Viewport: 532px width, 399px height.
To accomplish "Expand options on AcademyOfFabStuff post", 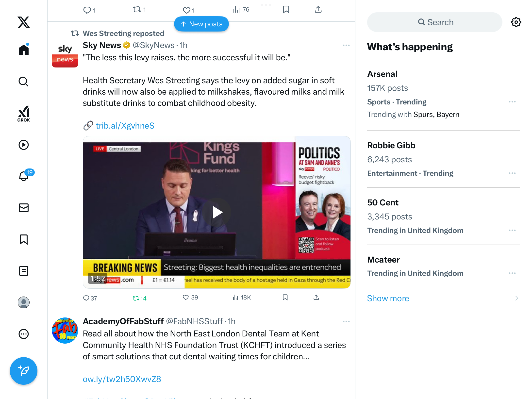I will 346,321.
